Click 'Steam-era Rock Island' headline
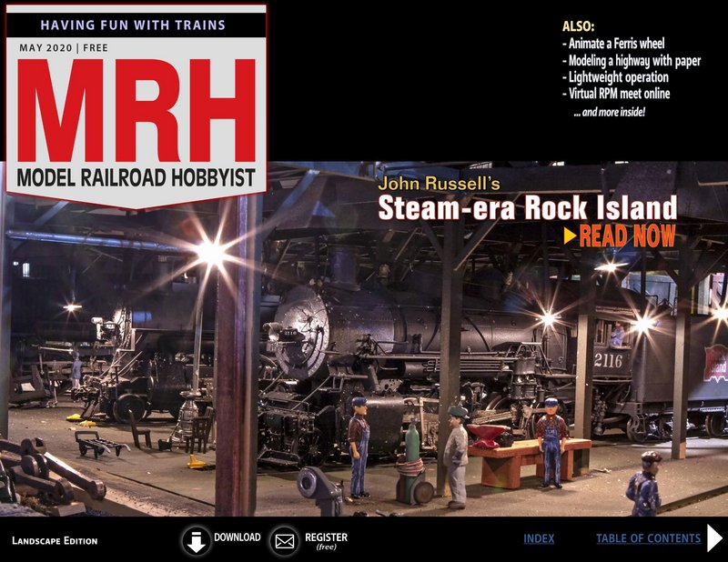The height and width of the screenshot is (562, 728). click(528, 207)
